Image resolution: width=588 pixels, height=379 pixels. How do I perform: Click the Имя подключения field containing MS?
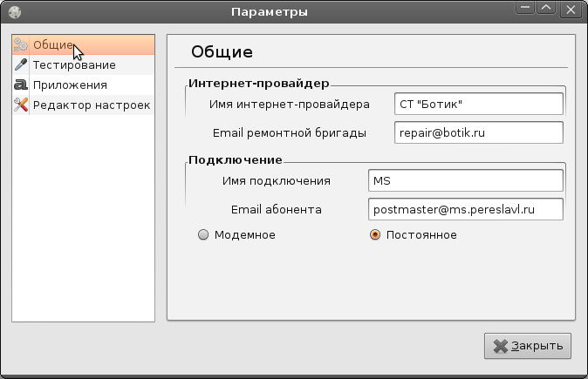coord(465,180)
